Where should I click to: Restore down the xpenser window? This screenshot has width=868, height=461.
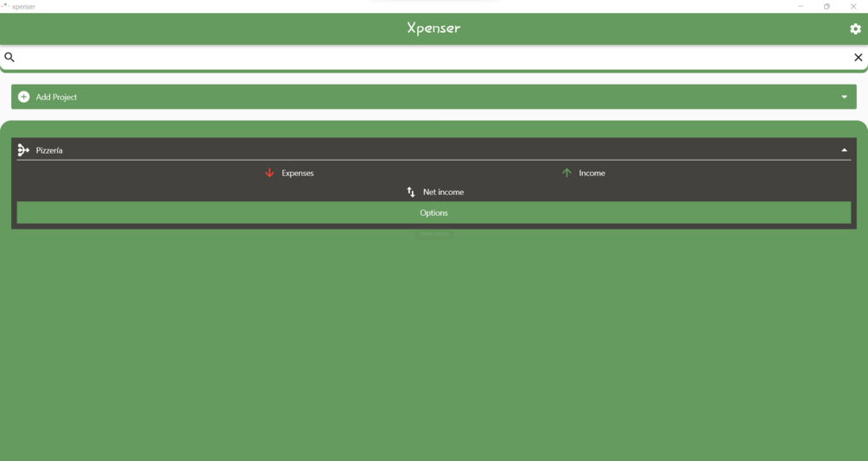point(827,6)
